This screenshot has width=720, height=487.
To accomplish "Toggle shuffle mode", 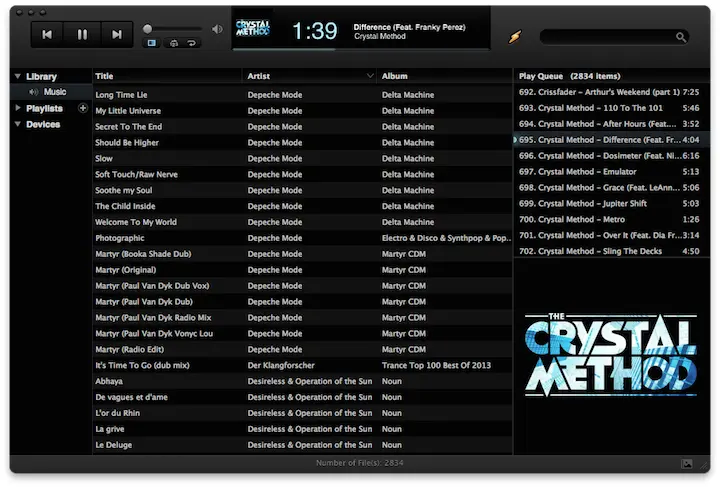I will (x=174, y=43).
